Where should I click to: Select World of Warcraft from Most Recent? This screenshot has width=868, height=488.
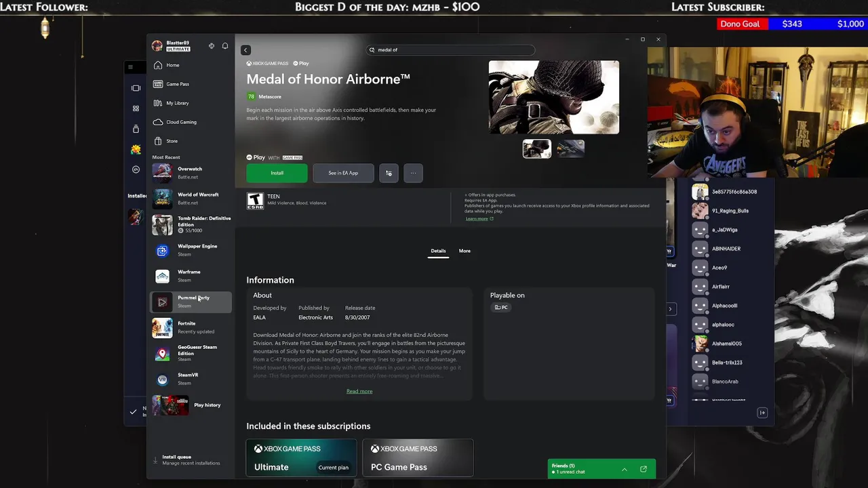coord(191,199)
